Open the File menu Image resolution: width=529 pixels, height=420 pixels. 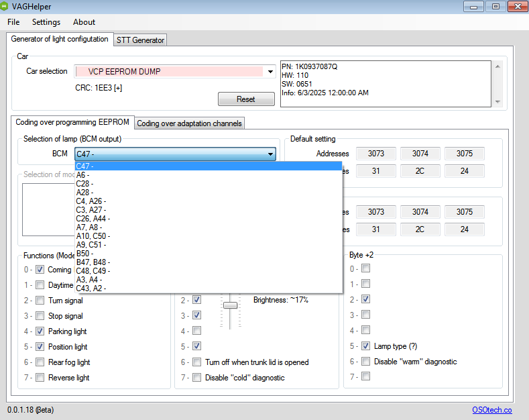coord(13,22)
